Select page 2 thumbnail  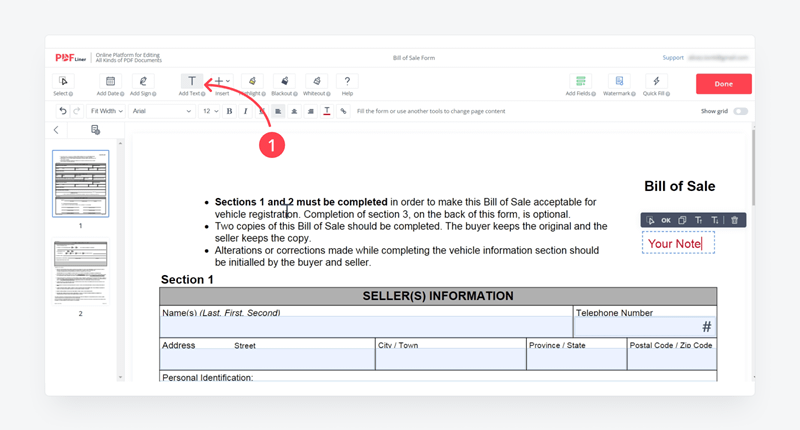(81, 272)
